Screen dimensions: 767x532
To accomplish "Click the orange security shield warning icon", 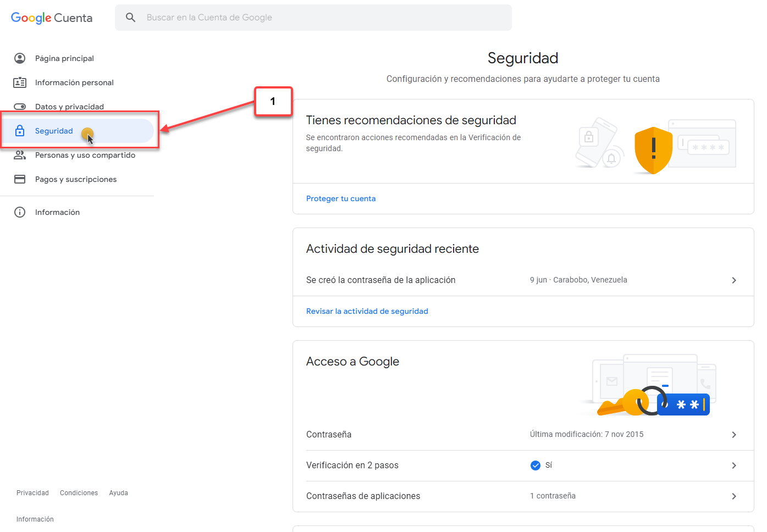I will [653, 150].
